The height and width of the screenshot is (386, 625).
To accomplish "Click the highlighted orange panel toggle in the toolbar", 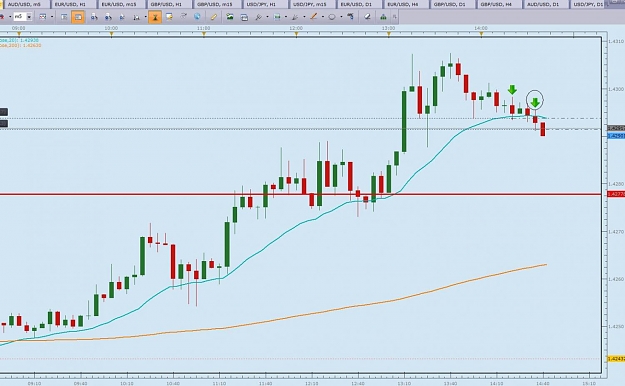I will click(x=78, y=17).
